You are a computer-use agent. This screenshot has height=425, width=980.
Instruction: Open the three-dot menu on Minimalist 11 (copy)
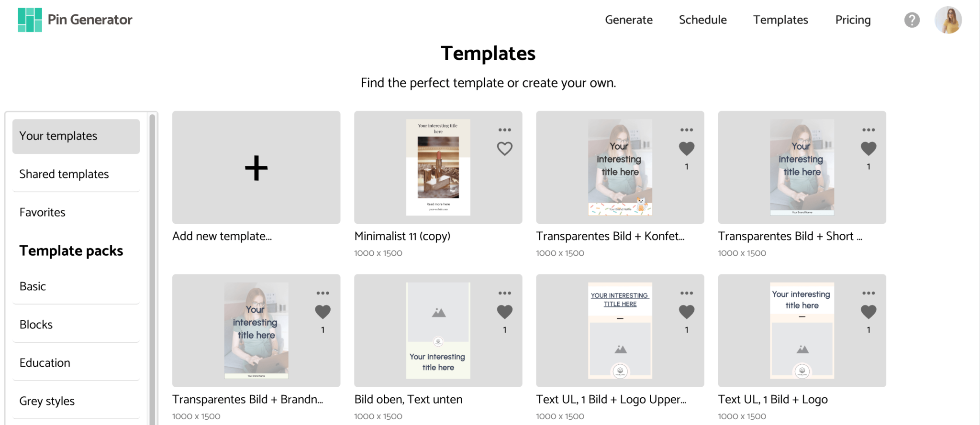[x=505, y=129]
